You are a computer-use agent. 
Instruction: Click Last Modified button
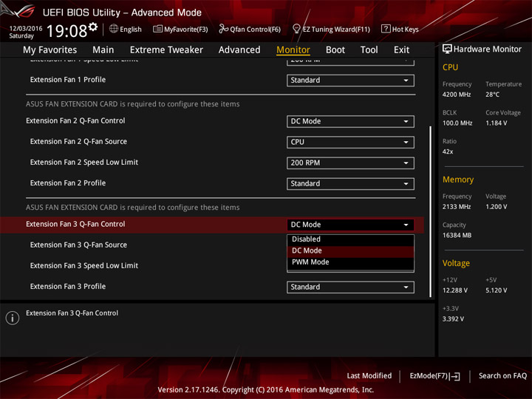[x=369, y=376]
